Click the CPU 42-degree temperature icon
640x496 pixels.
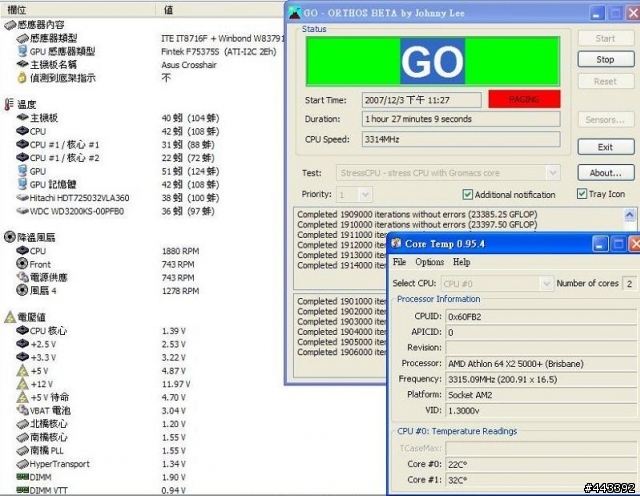point(22,131)
